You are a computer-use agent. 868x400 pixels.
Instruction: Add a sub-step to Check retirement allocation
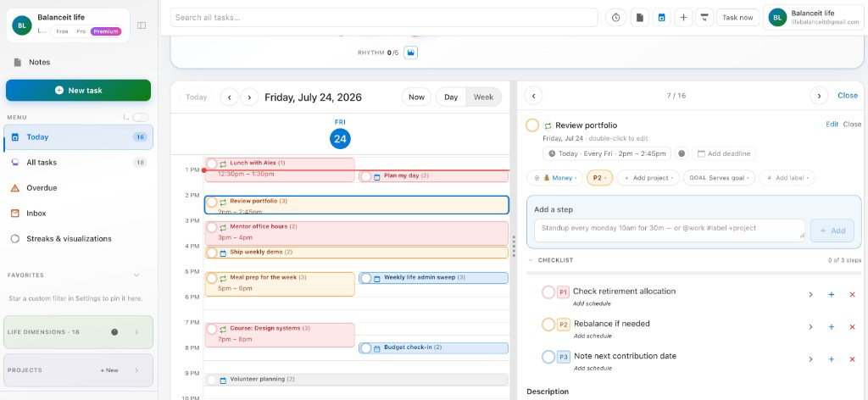point(832,295)
